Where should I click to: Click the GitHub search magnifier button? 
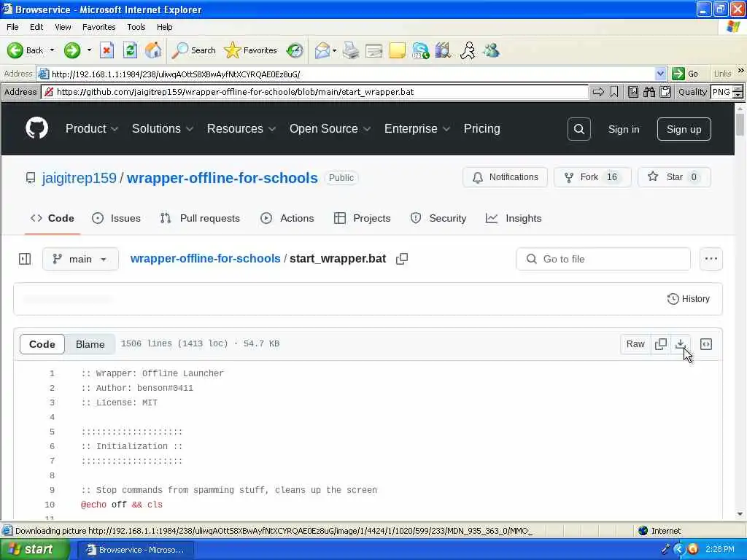pos(578,129)
